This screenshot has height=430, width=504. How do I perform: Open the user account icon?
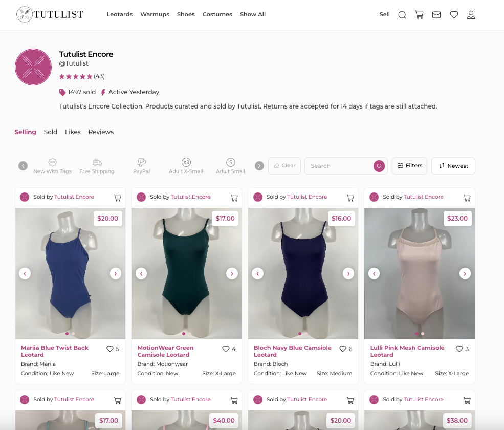click(471, 15)
